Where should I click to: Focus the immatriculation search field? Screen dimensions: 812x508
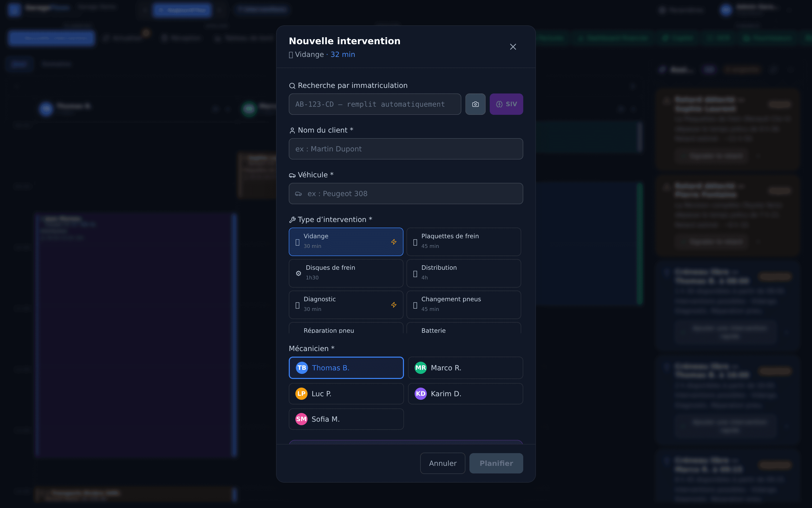click(375, 104)
